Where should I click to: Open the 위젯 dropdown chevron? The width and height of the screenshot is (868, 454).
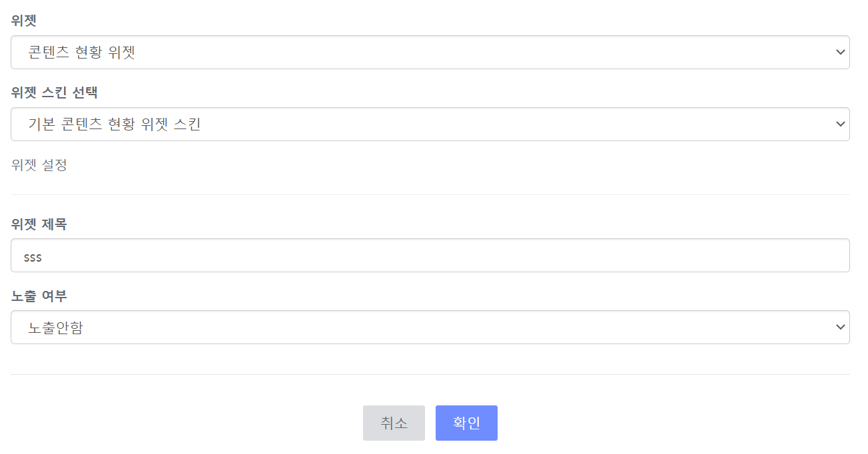pos(839,52)
